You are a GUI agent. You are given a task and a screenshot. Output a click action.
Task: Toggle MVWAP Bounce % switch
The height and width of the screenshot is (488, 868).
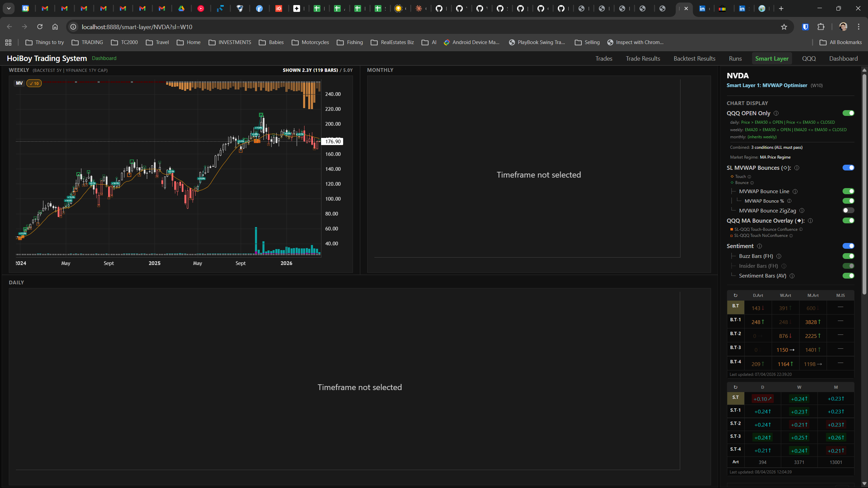[x=848, y=201]
